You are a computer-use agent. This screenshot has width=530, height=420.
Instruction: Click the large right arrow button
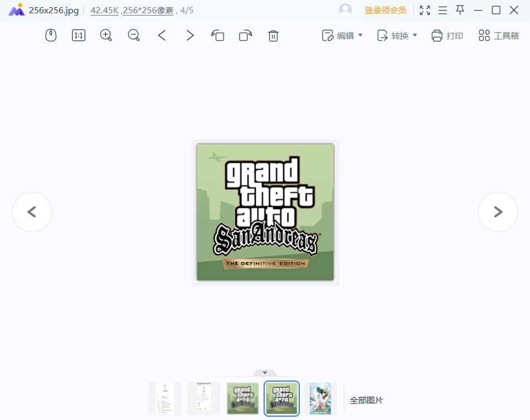[498, 212]
